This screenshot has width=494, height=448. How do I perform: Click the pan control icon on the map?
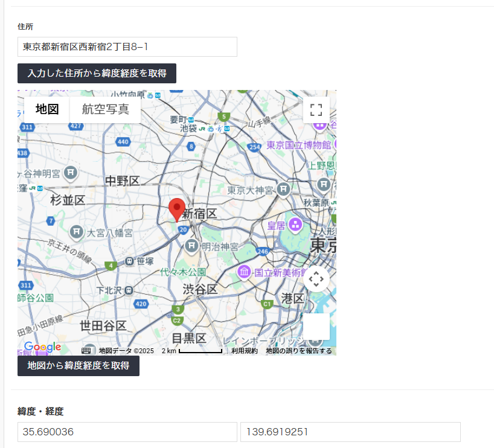(x=316, y=279)
